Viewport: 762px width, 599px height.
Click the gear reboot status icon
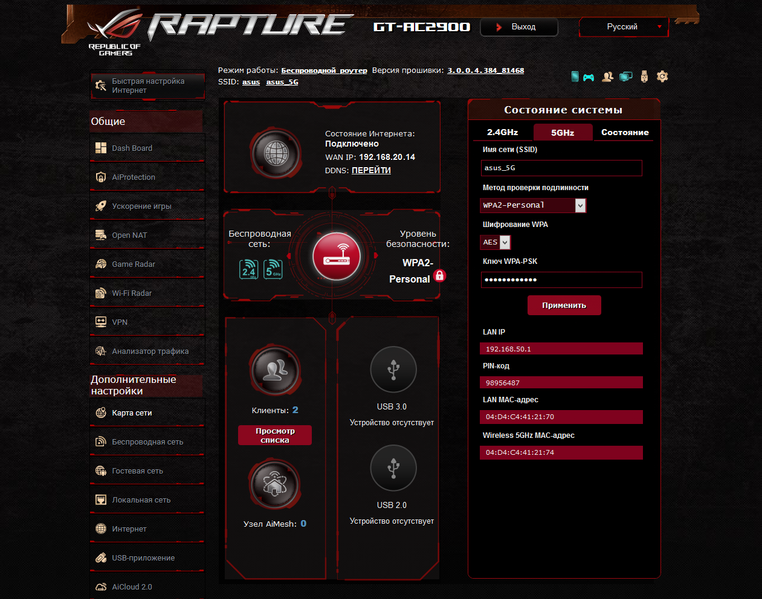click(662, 76)
